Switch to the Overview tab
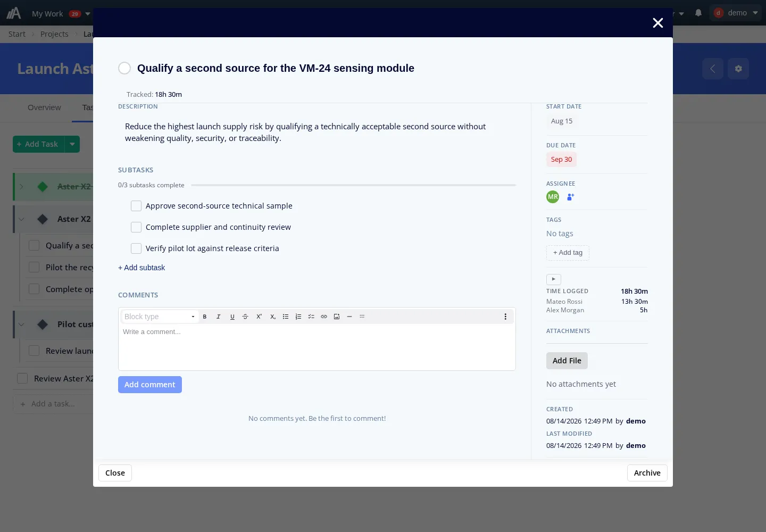Image resolution: width=766 pixels, height=532 pixels. click(x=44, y=107)
